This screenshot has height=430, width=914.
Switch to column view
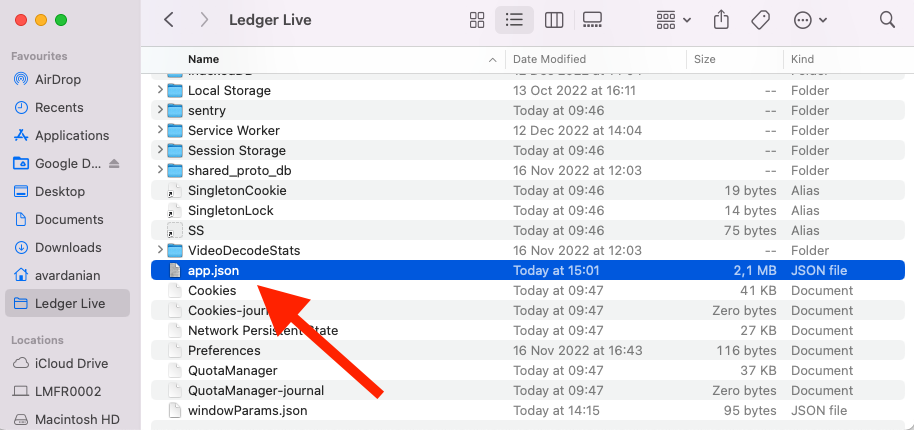553,20
